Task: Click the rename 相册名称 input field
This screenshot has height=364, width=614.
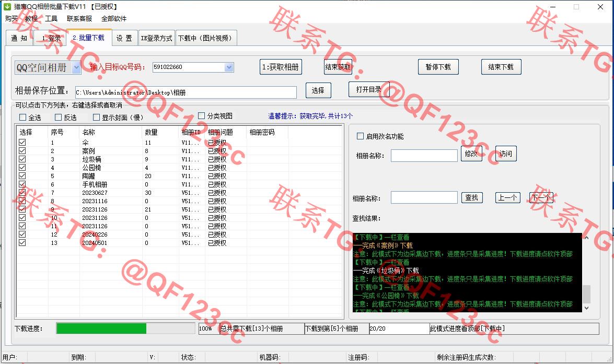Action: click(424, 156)
